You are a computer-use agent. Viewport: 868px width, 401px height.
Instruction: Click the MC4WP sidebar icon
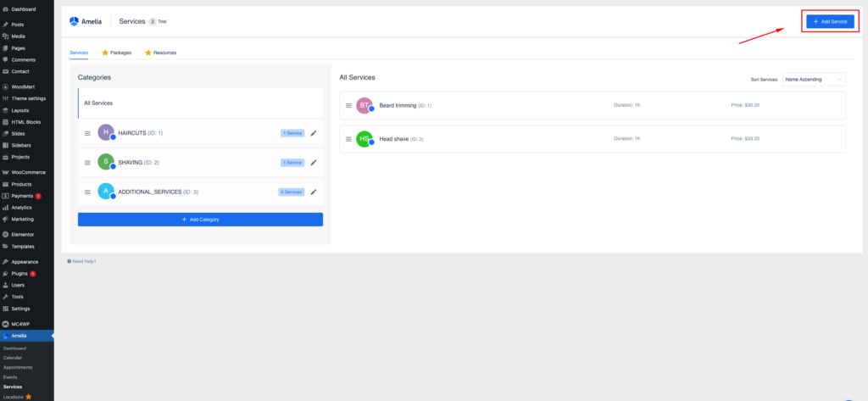pos(6,324)
